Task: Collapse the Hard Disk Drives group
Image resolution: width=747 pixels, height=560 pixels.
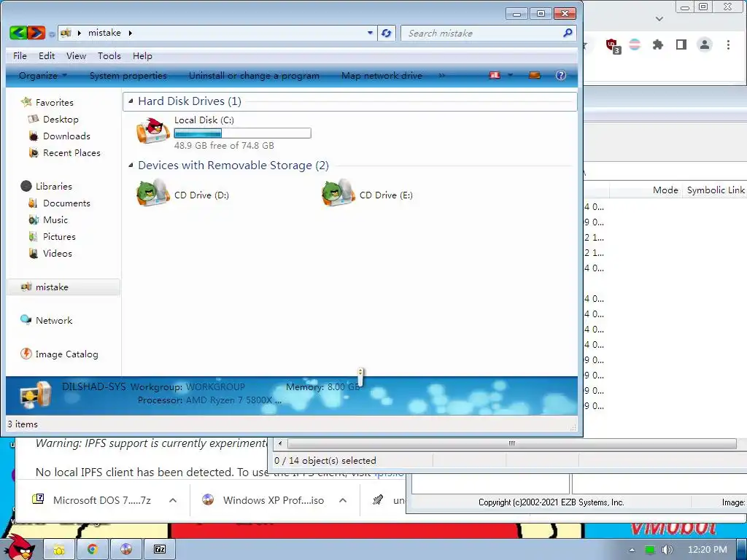Action: click(131, 101)
